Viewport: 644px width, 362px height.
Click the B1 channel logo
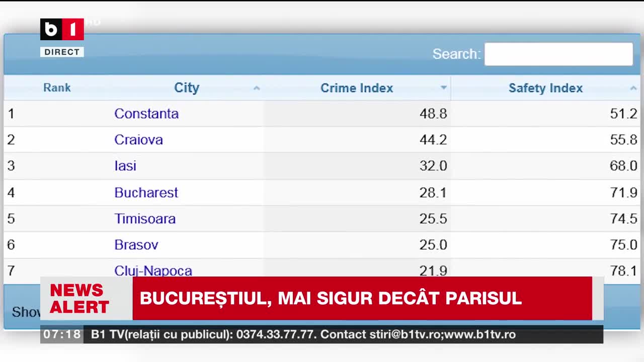[62, 30]
